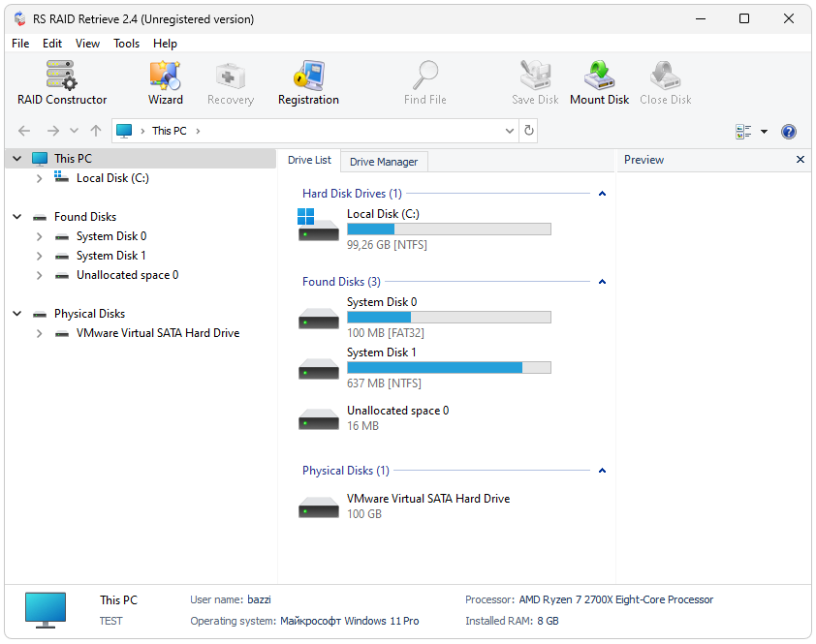Click the "100 MB [FAT32]" size text
Image resolution: width=816 pixels, height=644 pixels.
pyautogui.click(x=386, y=332)
